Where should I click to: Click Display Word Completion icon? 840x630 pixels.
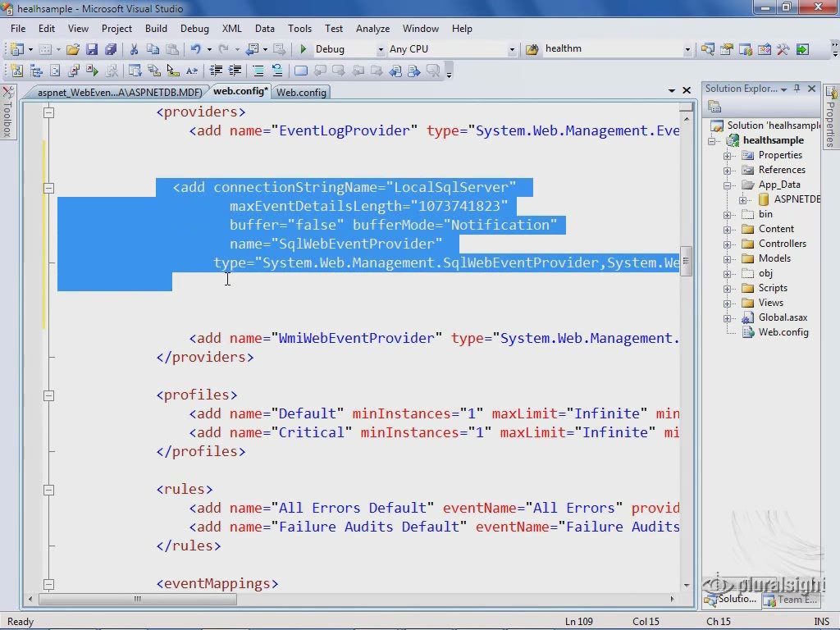(x=192, y=71)
